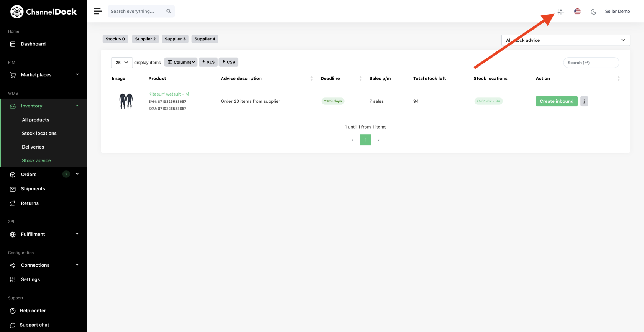Apply the Supplier 3 filter

pyautogui.click(x=175, y=39)
